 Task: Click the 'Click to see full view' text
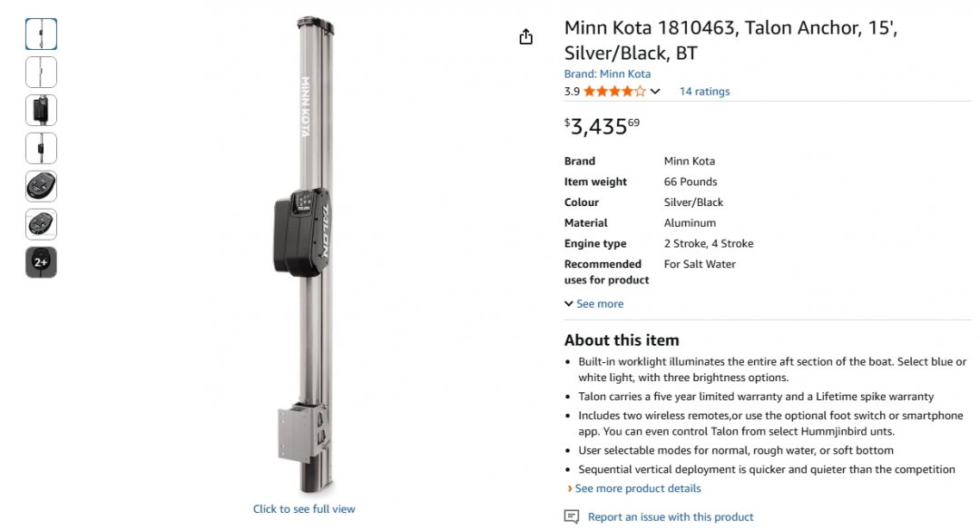click(x=304, y=509)
